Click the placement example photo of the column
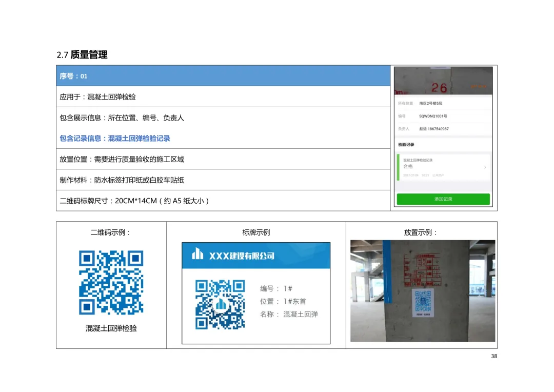This screenshot has height=392, width=554. click(423, 291)
